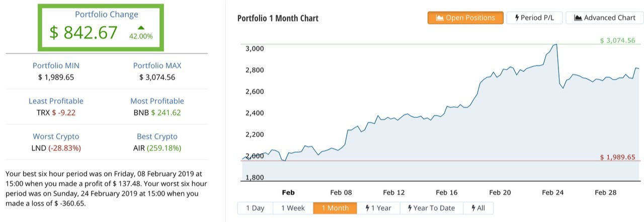Image resolution: width=644 pixels, height=222 pixels.
Task: Click the lightning bolt icon on Period P/L
Action: click(x=516, y=18)
